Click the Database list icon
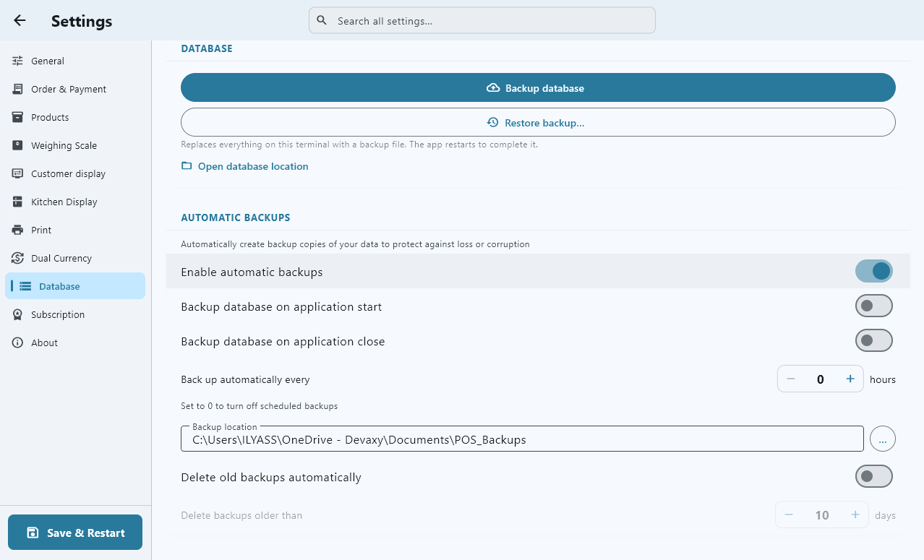 25,286
